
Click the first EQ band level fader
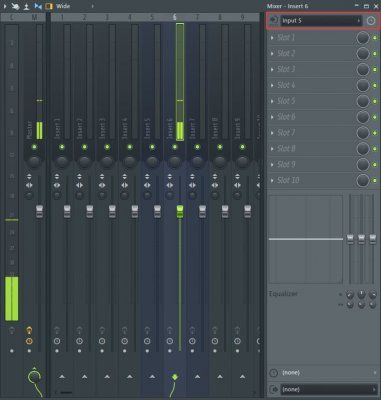click(x=350, y=239)
